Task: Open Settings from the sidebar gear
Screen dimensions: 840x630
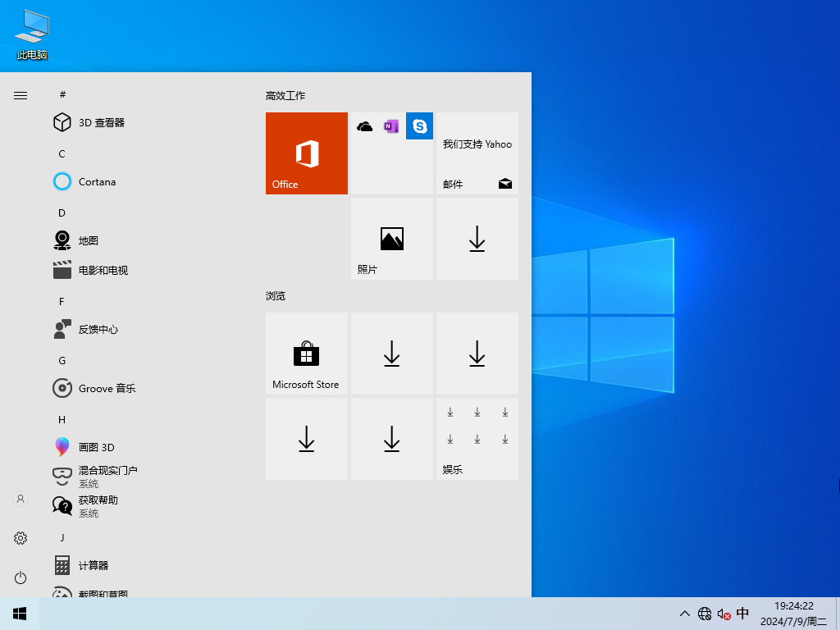Action: coord(20,538)
